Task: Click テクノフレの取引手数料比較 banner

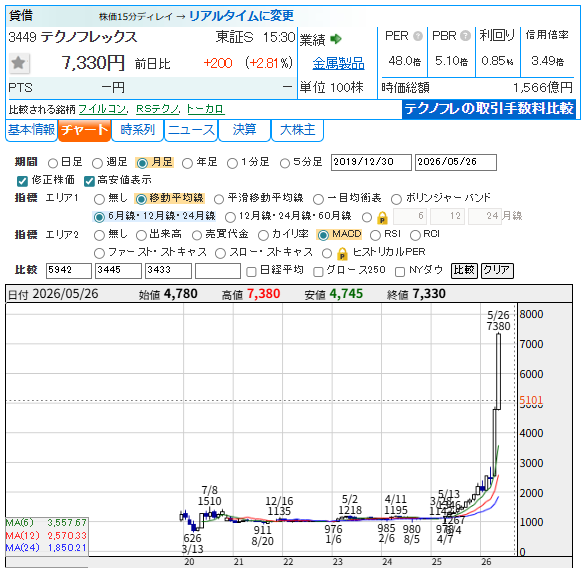Action: point(489,109)
